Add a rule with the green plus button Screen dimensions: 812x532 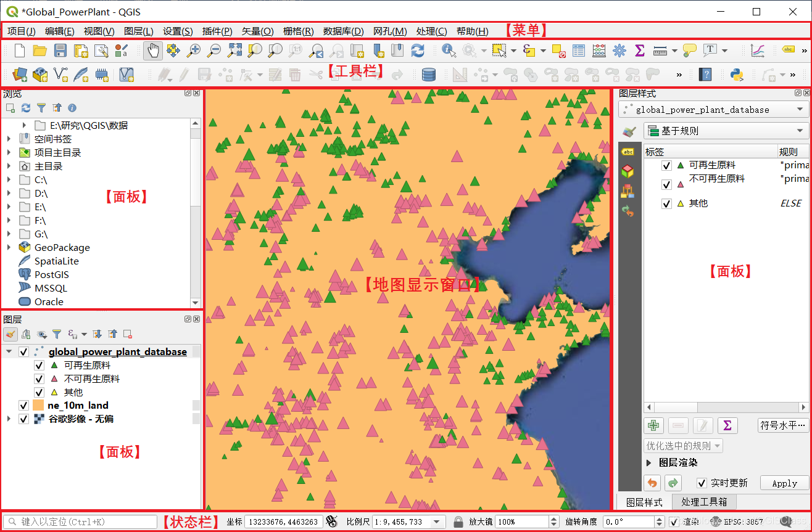(x=654, y=425)
